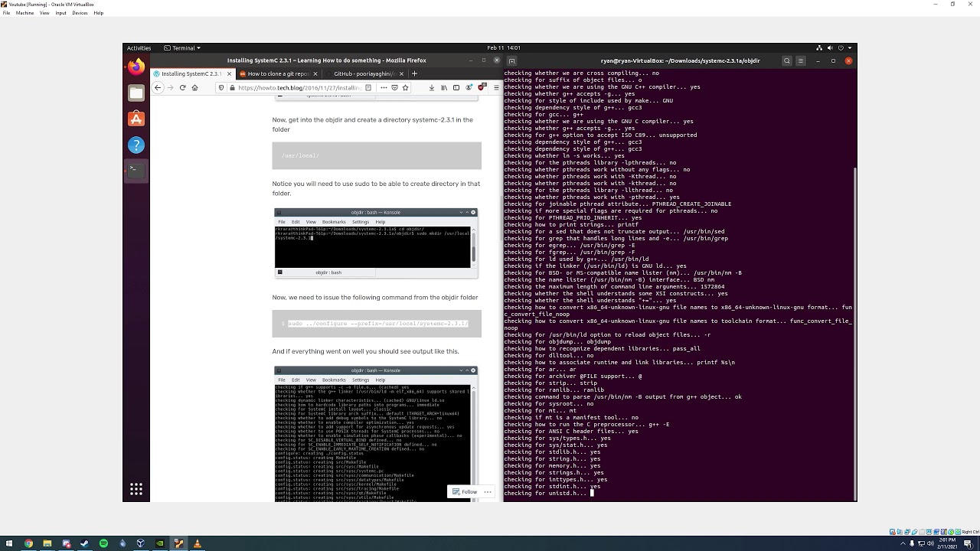Show Applications grid in the dock
Image resolution: width=980 pixels, height=551 pixels.
click(x=136, y=489)
